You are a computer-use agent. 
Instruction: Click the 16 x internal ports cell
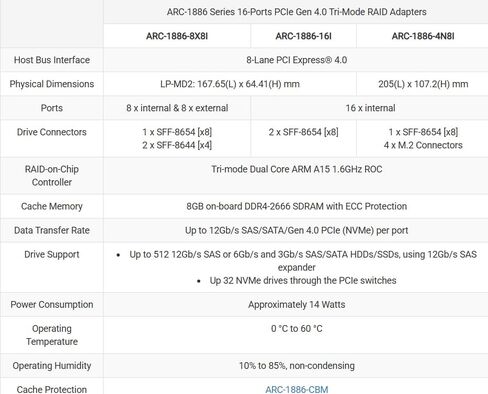(370, 108)
